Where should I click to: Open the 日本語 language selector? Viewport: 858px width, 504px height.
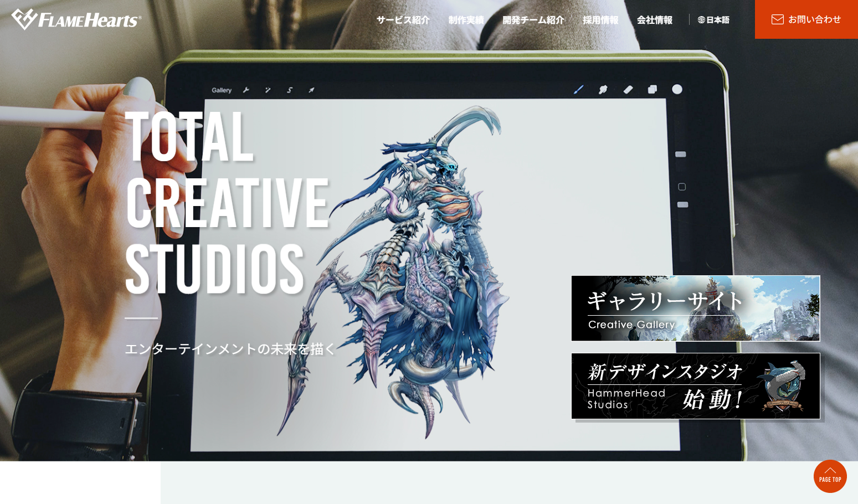[x=713, y=20]
